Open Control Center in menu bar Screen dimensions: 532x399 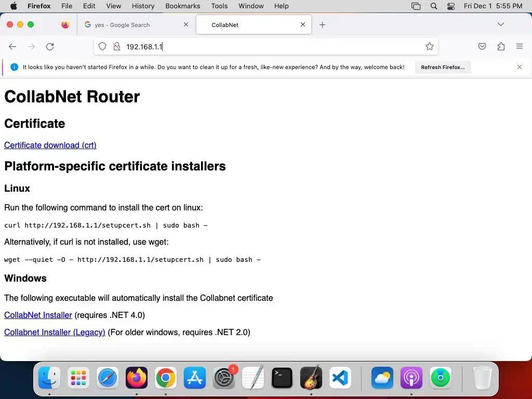coord(451,6)
